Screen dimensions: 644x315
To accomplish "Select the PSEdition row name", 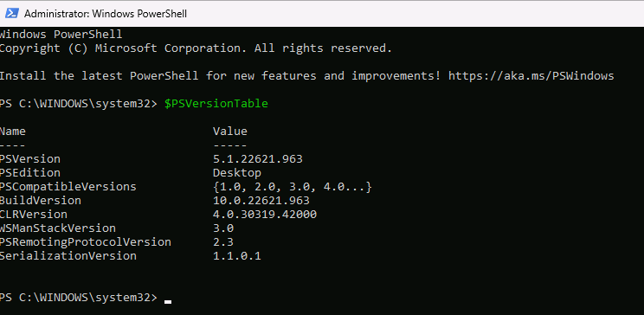I will coord(30,173).
